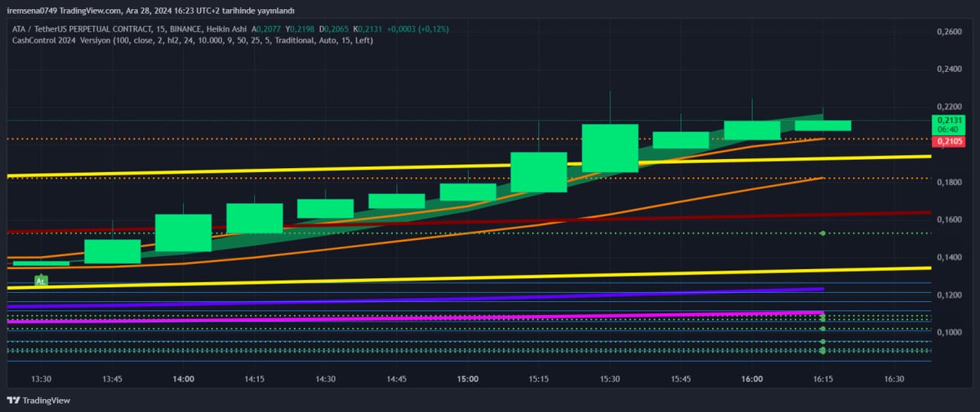The width and height of the screenshot is (980, 412).
Task: Select the purple moving average line
Action: (415, 298)
